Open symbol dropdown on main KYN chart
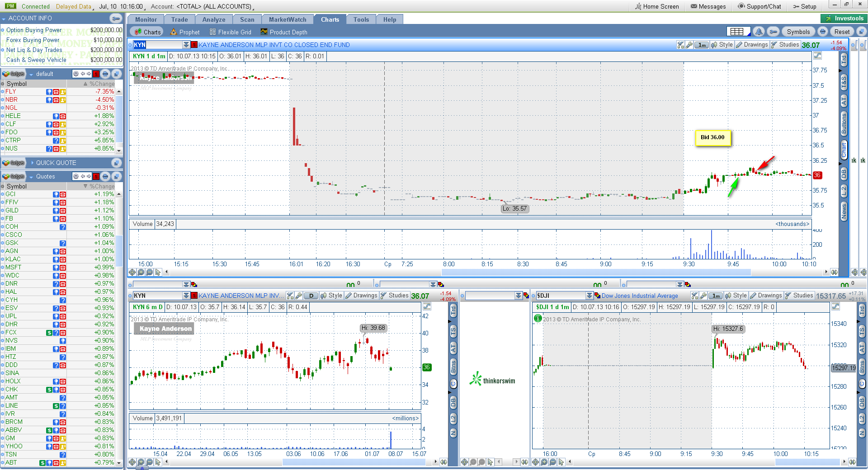 click(x=186, y=45)
